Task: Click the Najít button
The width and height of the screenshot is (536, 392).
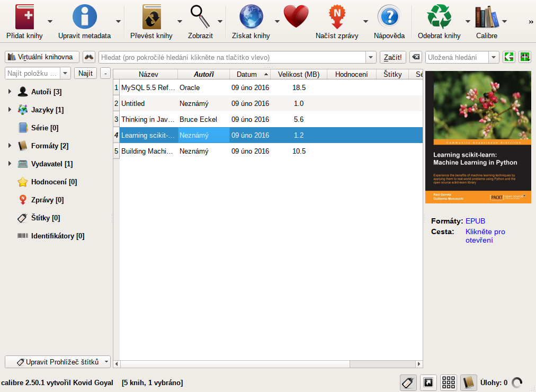Action: click(x=85, y=73)
